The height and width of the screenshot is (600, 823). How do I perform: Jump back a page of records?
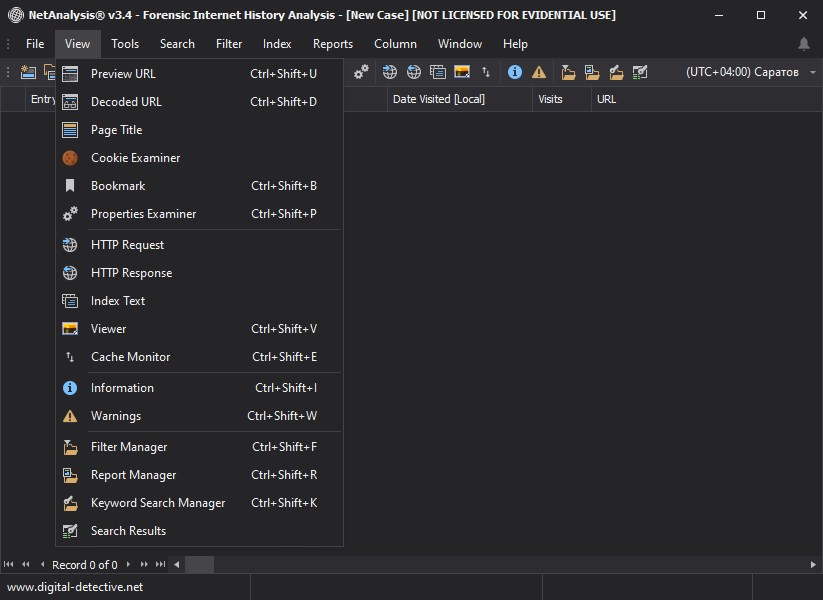pos(26,564)
